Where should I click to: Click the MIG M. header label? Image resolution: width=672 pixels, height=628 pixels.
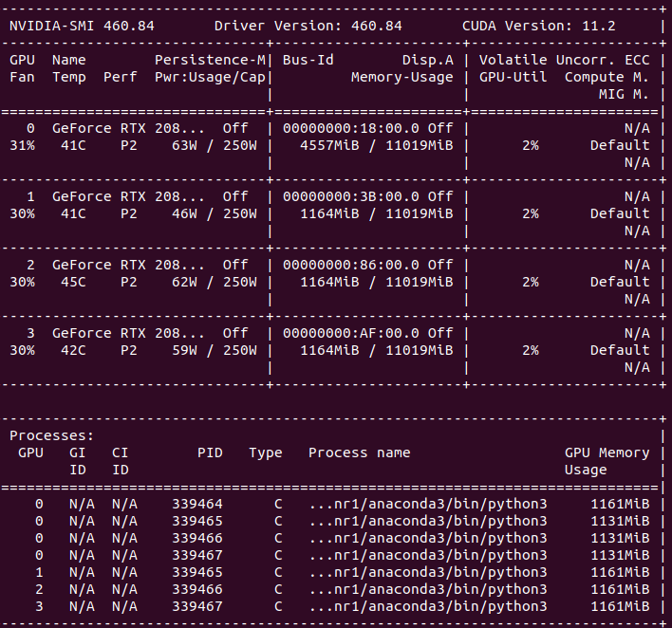[624, 94]
